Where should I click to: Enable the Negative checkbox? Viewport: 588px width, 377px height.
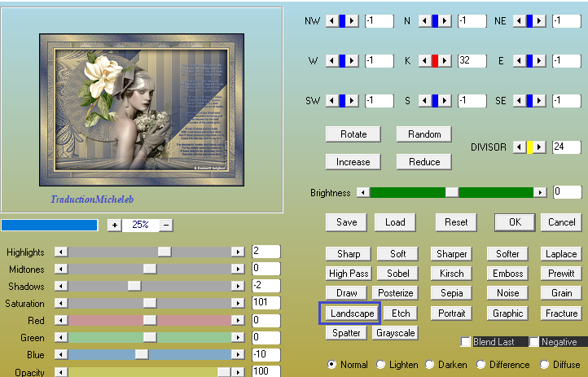[x=534, y=342]
